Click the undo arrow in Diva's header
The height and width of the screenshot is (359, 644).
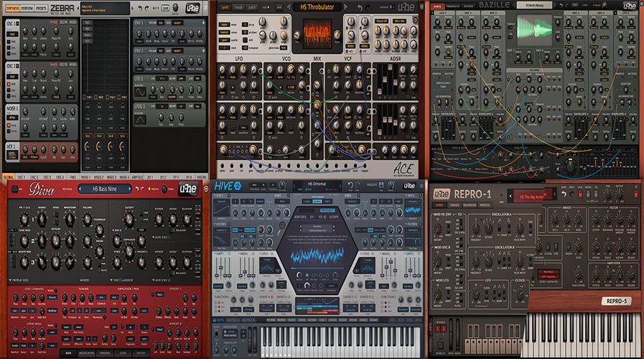137,189
